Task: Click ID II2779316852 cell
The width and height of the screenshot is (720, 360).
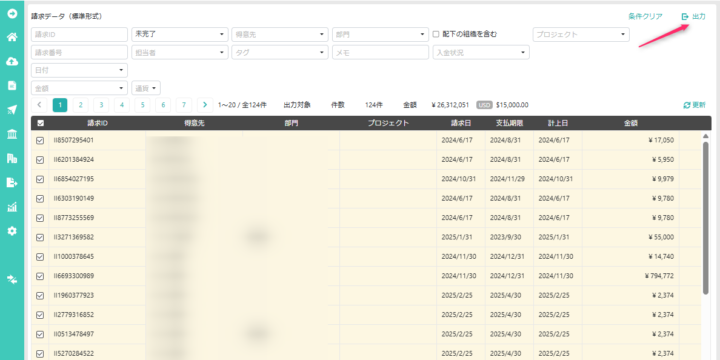Action: coord(97,315)
